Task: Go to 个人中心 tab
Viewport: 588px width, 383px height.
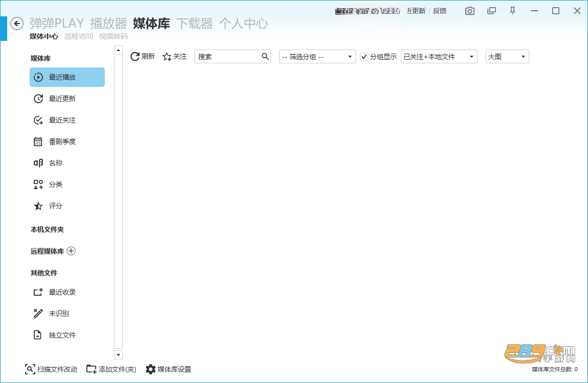Action: tap(243, 23)
